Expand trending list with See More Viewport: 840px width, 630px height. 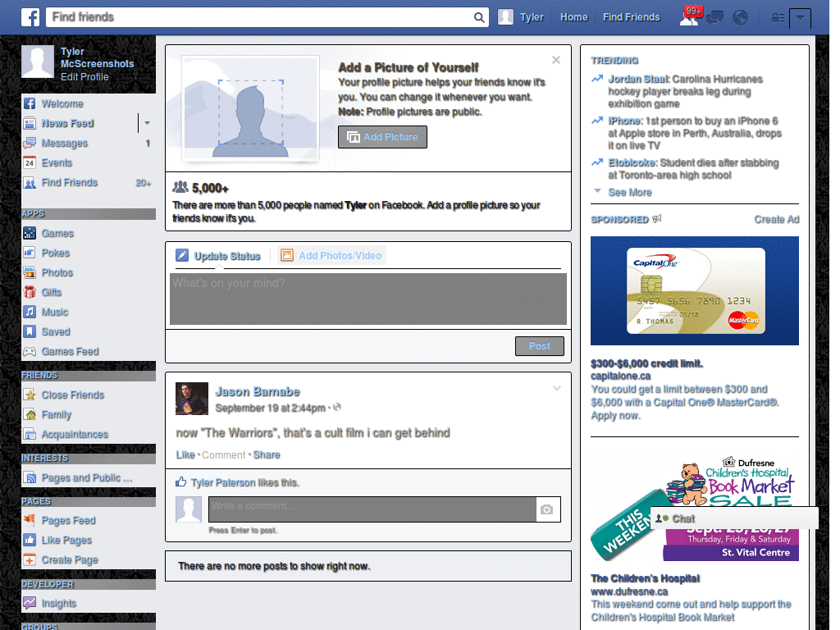tap(630, 192)
